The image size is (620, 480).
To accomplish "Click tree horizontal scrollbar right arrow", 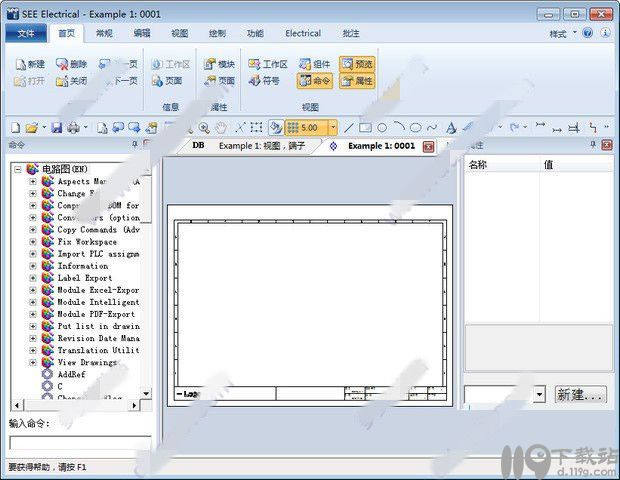I will (134, 405).
